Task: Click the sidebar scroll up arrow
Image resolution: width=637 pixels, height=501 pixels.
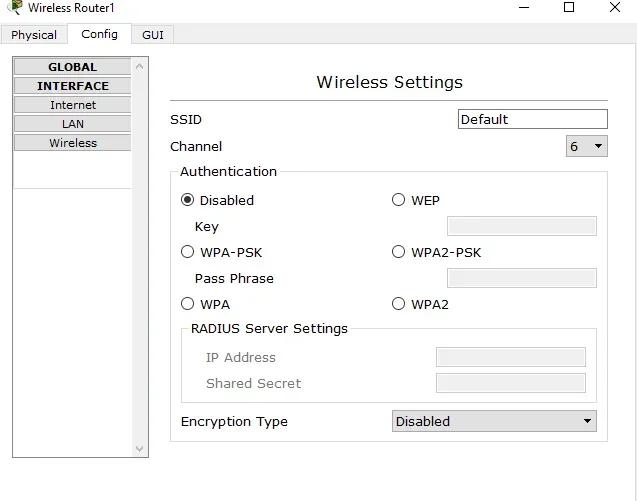Action: (139, 66)
